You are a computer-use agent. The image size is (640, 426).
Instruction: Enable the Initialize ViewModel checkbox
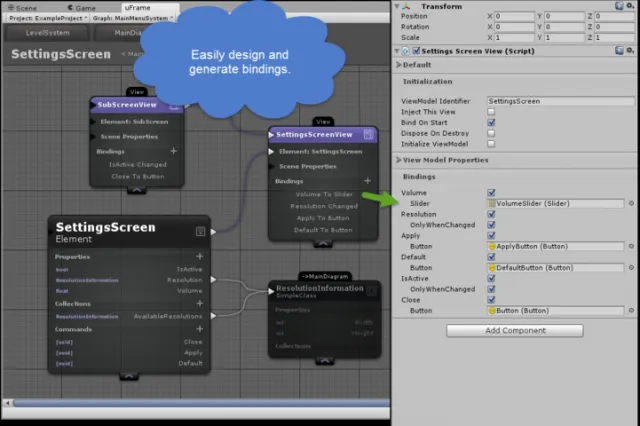coord(491,144)
